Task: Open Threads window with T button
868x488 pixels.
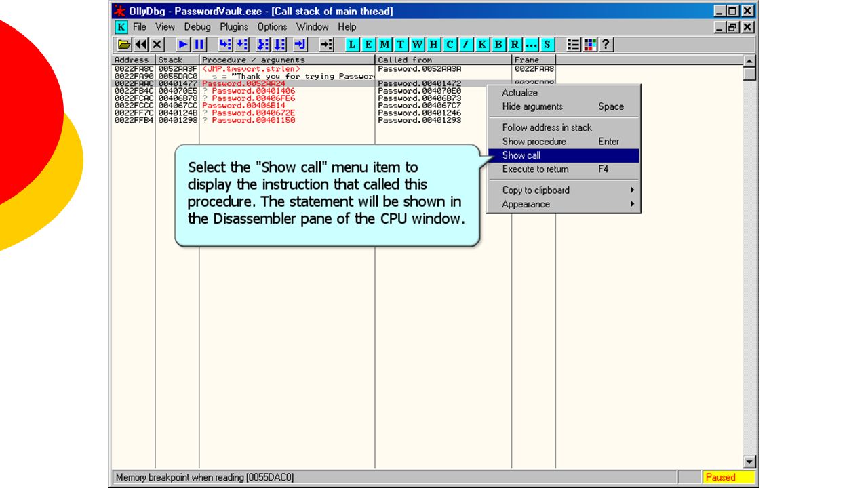Action: [401, 45]
